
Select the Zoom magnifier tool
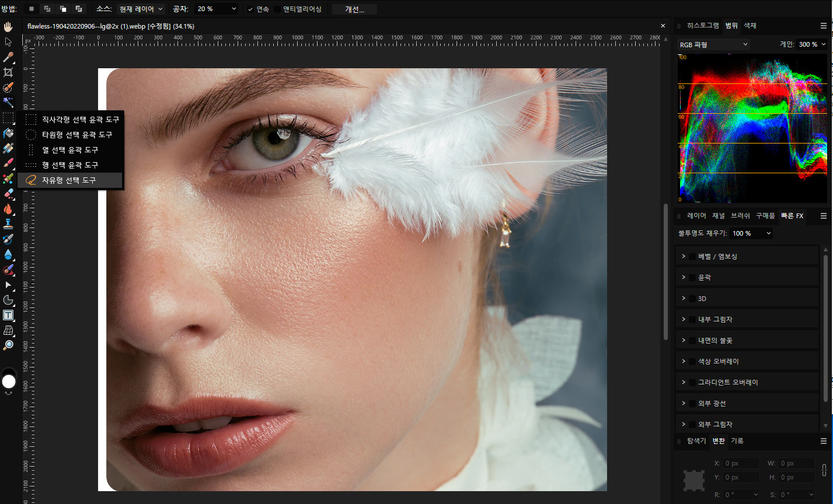click(x=8, y=345)
